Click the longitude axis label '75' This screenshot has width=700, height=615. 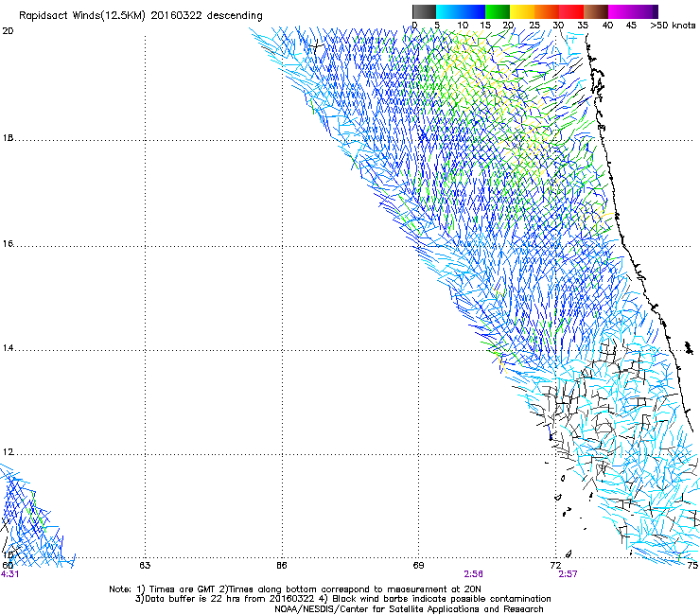(x=692, y=566)
